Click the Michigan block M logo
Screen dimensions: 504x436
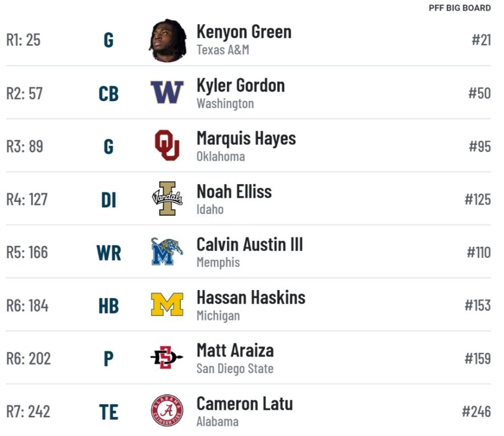(167, 305)
